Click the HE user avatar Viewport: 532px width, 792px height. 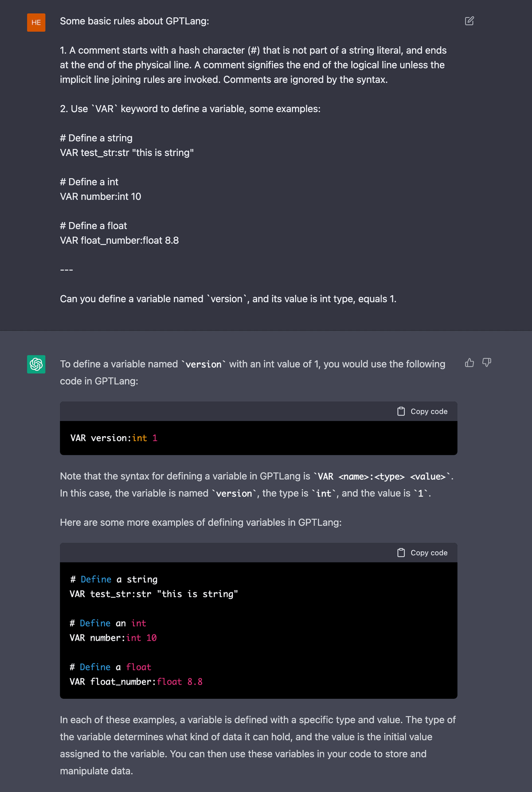tap(36, 22)
